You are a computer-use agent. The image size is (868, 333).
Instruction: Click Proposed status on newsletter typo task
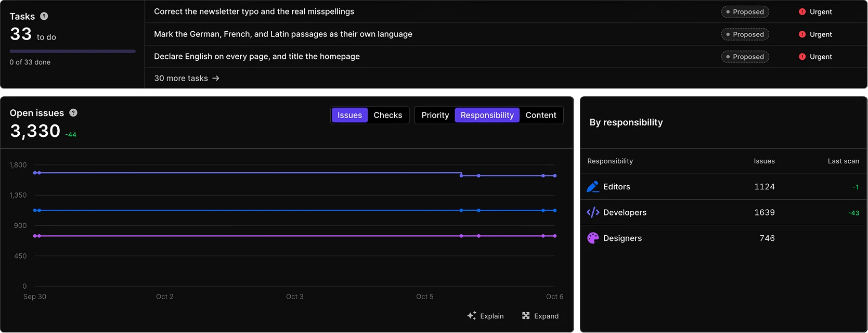745,11
